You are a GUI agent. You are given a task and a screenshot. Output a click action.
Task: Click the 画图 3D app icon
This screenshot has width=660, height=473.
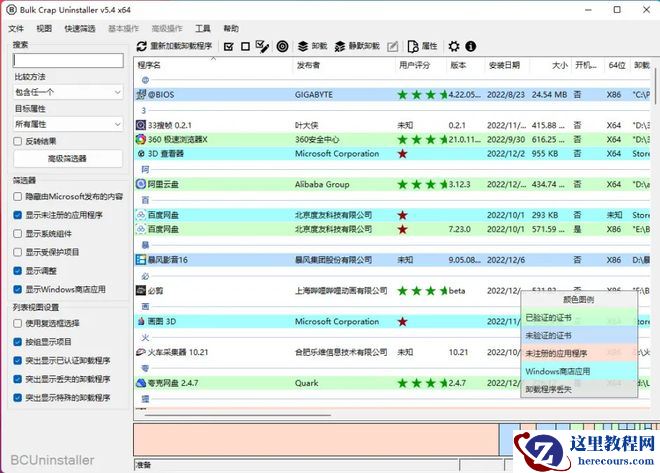141,322
